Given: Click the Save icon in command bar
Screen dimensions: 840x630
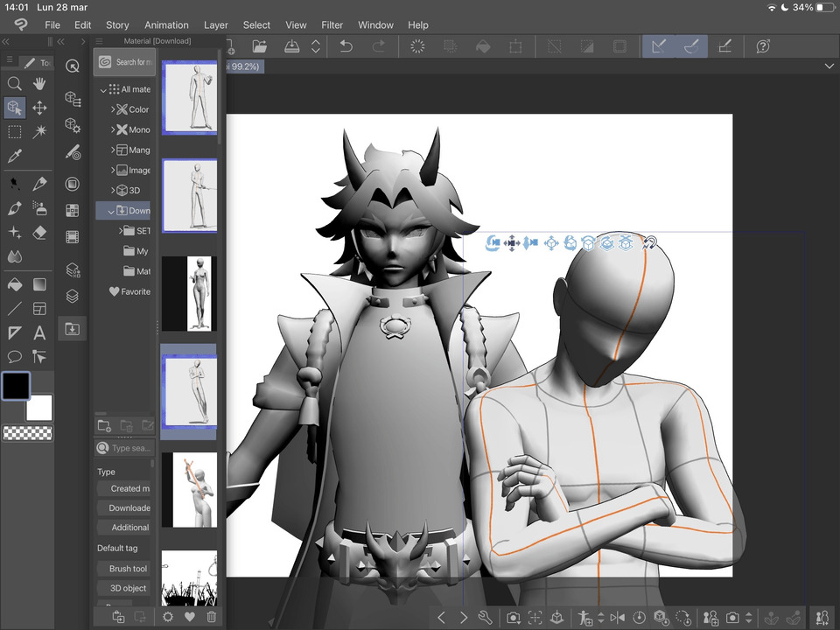Looking at the screenshot, I should click(291, 46).
